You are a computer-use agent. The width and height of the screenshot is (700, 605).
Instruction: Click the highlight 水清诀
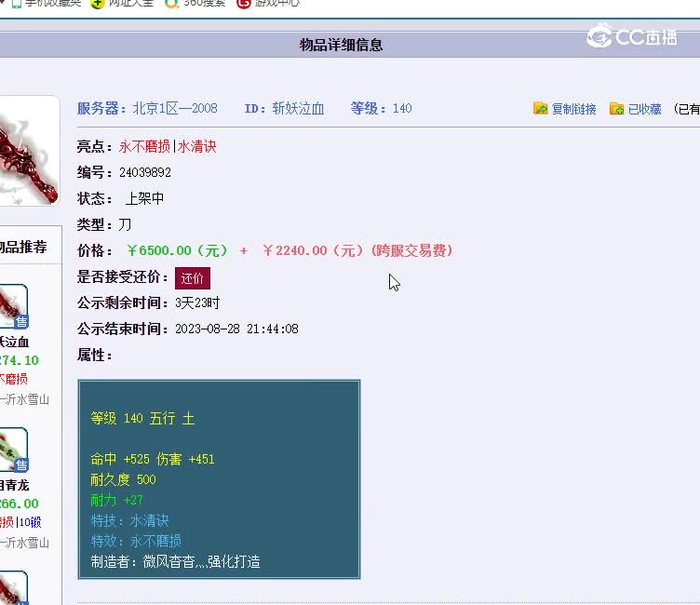coord(197,146)
